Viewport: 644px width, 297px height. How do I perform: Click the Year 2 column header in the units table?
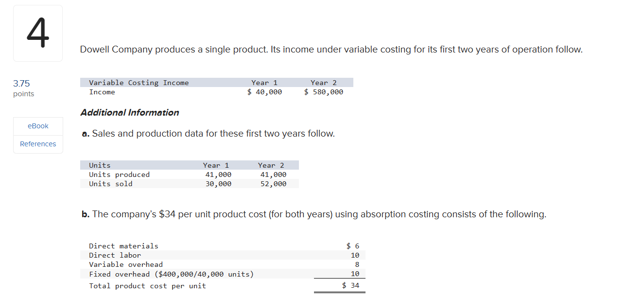tap(271, 165)
